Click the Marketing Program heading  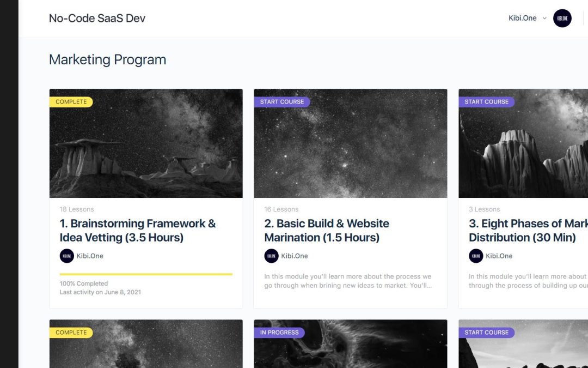click(108, 60)
